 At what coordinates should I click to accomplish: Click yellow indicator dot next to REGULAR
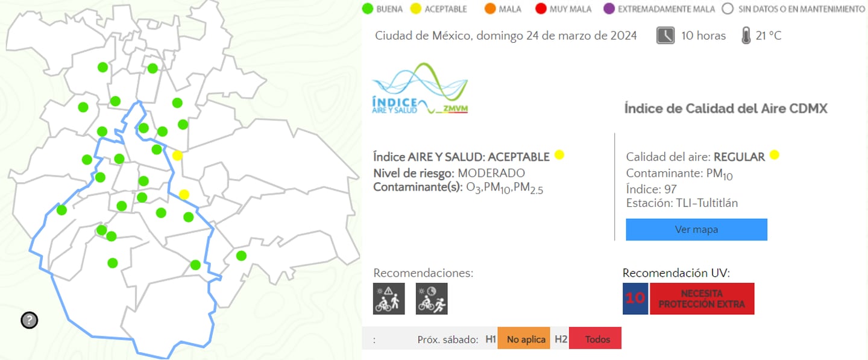(775, 155)
